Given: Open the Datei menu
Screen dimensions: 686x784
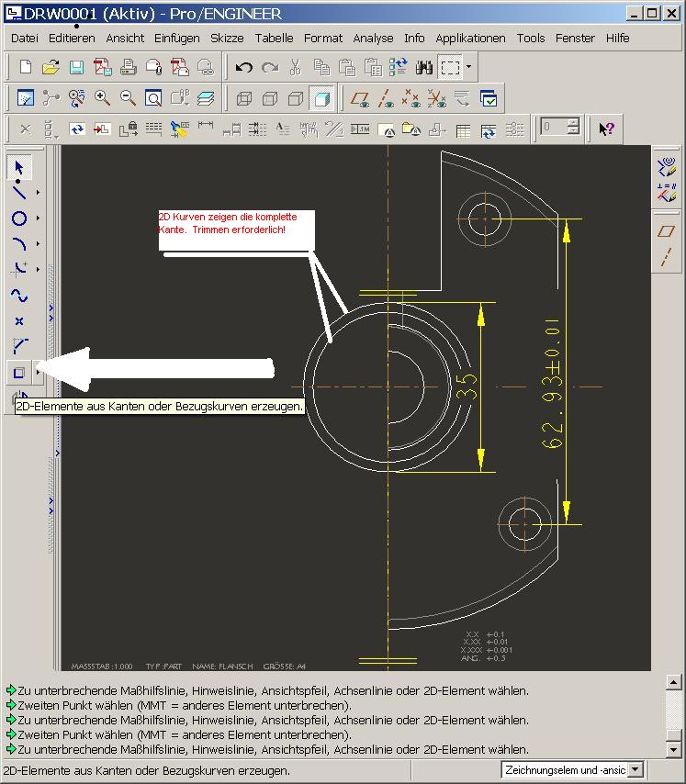Looking at the screenshot, I should click(x=25, y=38).
